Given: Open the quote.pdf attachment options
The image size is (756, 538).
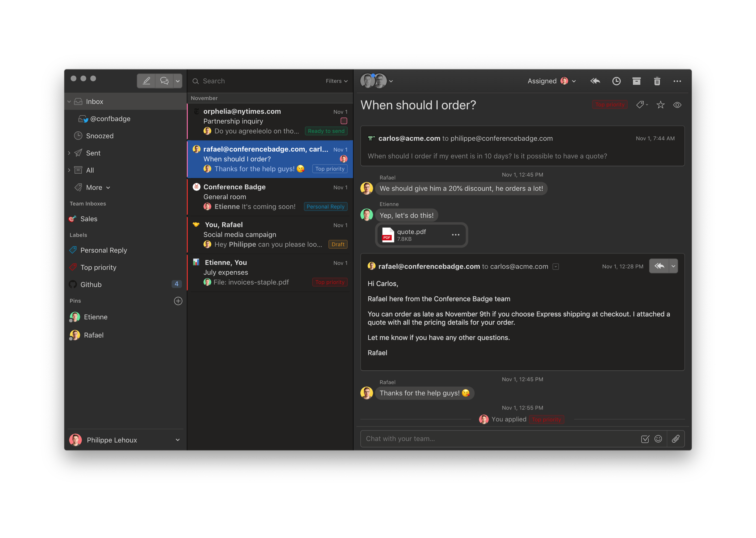Looking at the screenshot, I should click(x=455, y=235).
